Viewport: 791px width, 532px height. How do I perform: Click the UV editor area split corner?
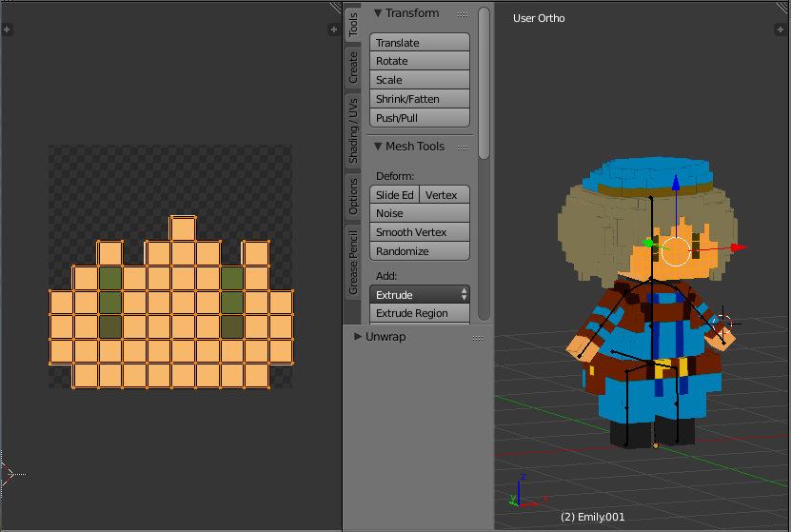click(336, 7)
